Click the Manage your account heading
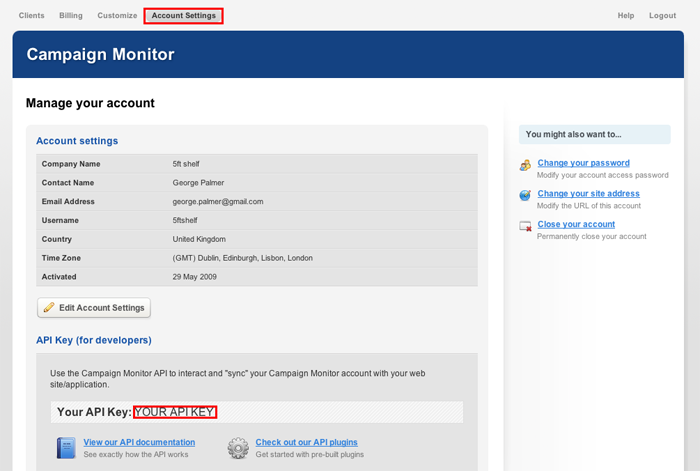This screenshot has width=700, height=471. [90, 103]
